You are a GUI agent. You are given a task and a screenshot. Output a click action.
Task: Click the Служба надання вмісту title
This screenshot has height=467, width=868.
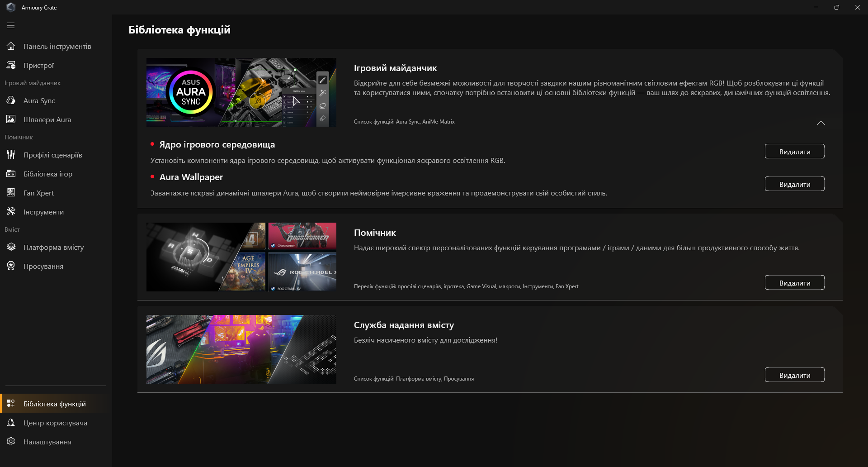[x=404, y=325]
